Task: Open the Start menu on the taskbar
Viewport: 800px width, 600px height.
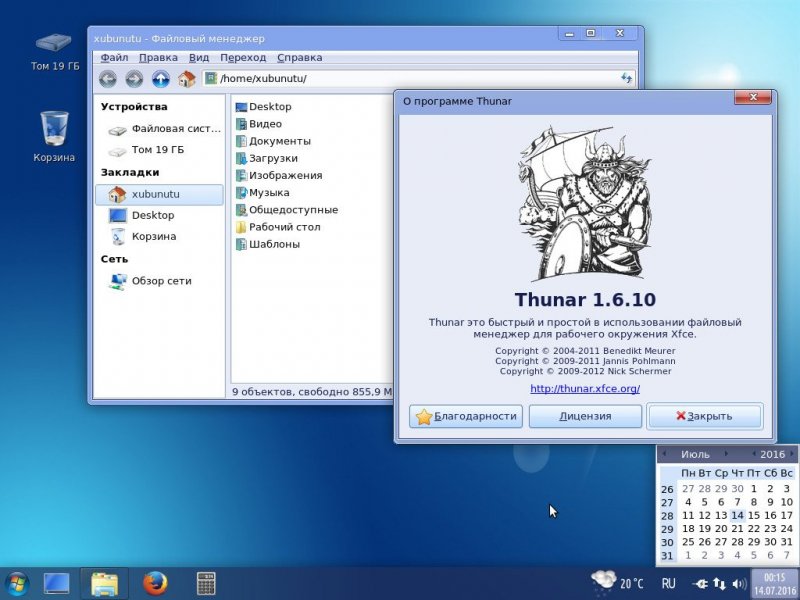Action: point(17,583)
